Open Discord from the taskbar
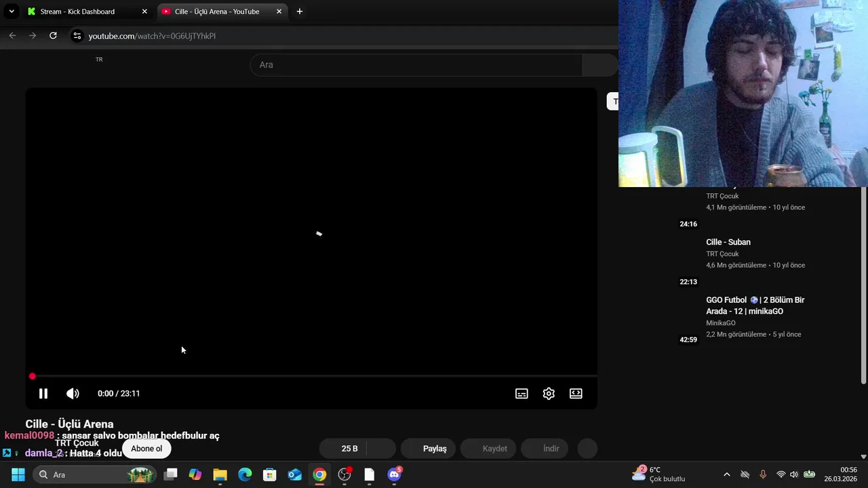This screenshot has width=868, height=488. tap(394, 474)
